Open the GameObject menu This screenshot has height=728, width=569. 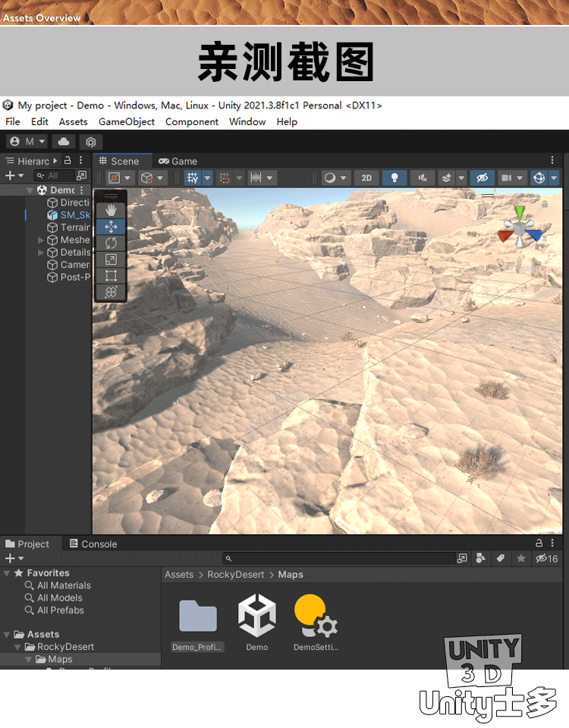[x=126, y=121]
